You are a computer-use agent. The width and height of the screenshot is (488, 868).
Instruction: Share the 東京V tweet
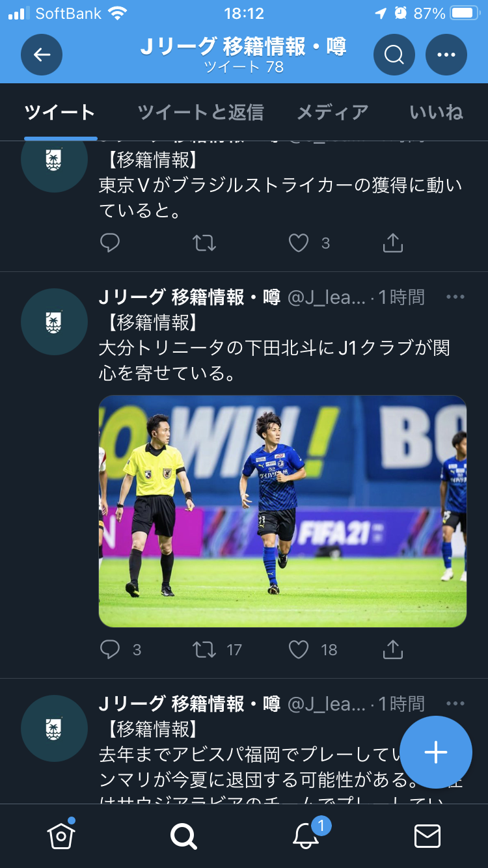tap(392, 243)
